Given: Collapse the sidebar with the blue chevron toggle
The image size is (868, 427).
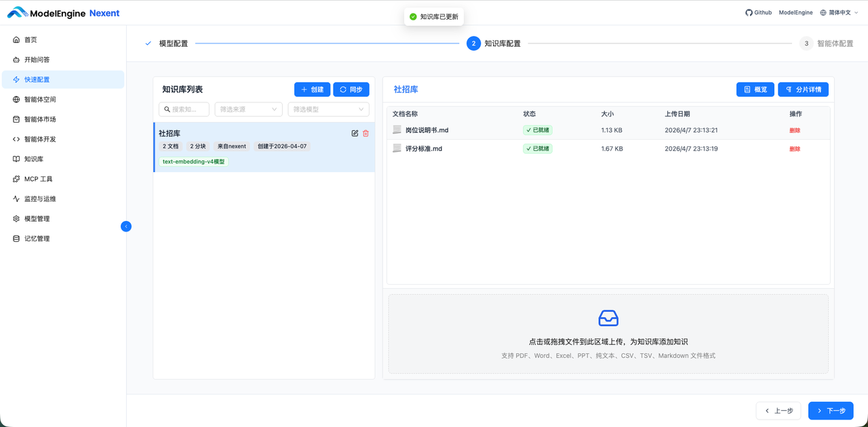Looking at the screenshot, I should [x=126, y=226].
